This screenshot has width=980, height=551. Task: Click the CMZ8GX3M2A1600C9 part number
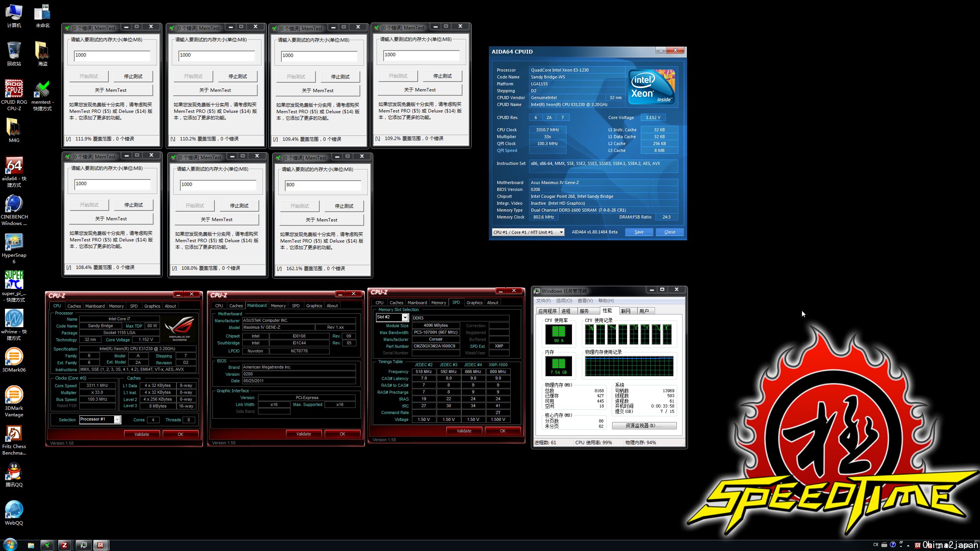tap(436, 346)
